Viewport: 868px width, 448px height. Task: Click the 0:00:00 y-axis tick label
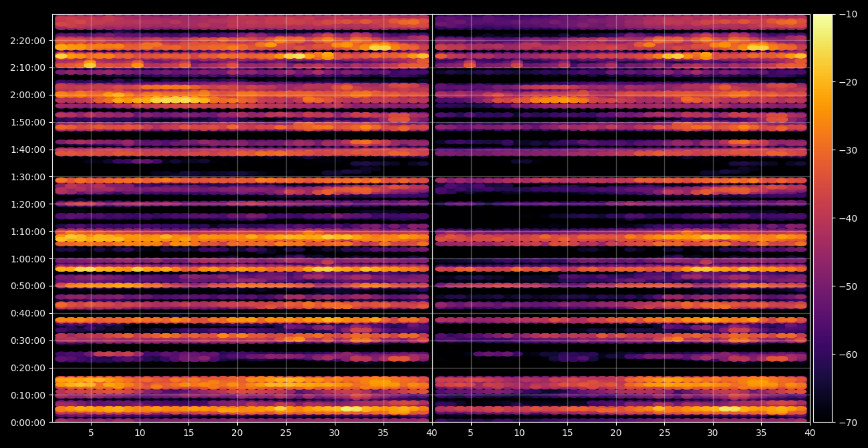tap(28, 422)
